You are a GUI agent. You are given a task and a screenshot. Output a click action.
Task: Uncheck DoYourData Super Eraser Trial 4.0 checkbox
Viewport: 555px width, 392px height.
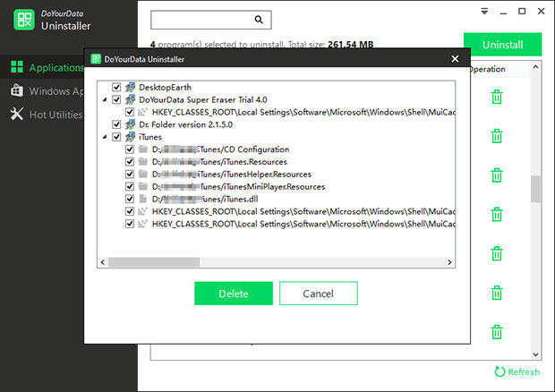(x=116, y=99)
